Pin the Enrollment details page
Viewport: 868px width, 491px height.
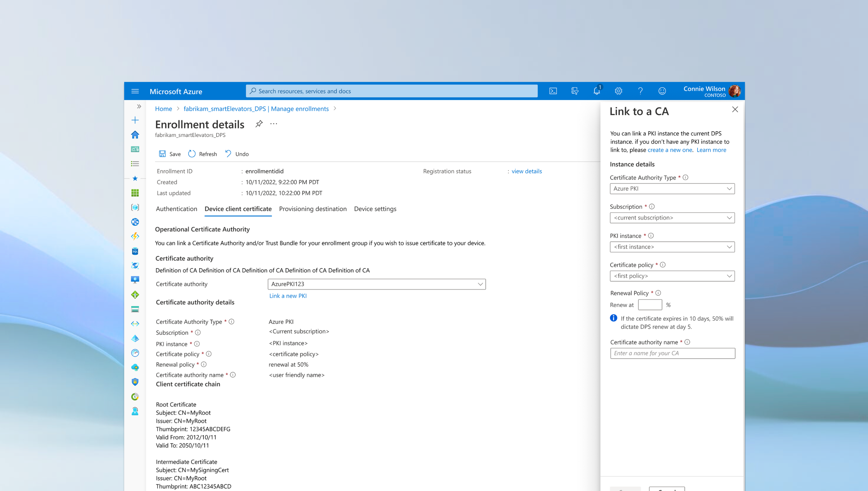(x=259, y=124)
